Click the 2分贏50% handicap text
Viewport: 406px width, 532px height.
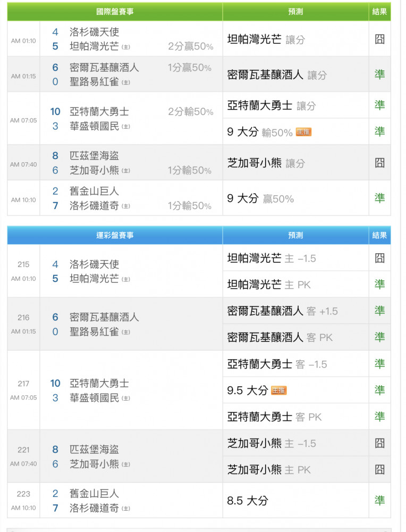pyautogui.click(x=190, y=47)
